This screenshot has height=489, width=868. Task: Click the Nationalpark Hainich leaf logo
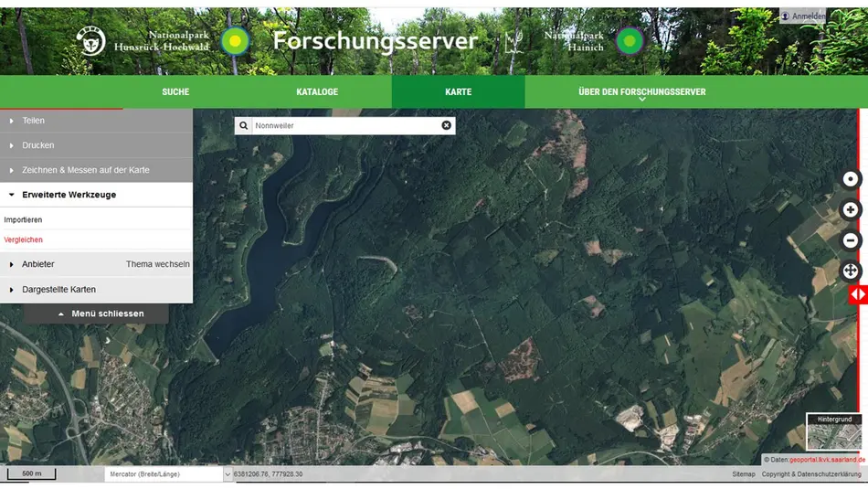[x=513, y=42]
